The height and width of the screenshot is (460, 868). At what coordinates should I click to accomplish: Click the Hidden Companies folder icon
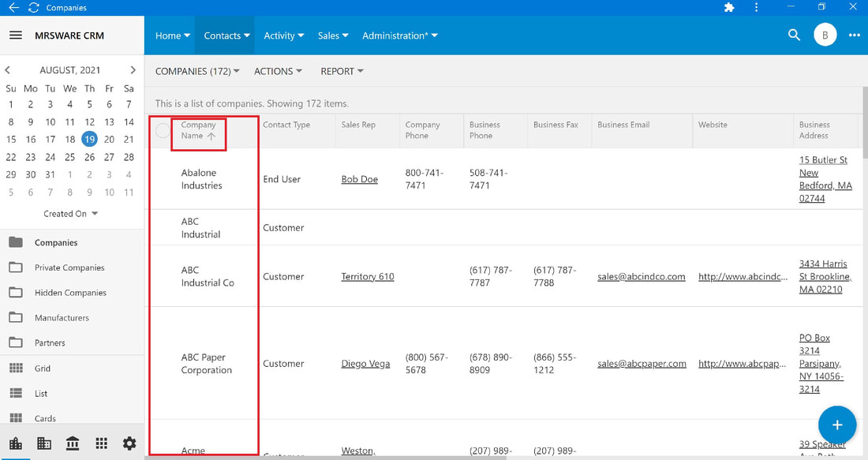point(16,292)
